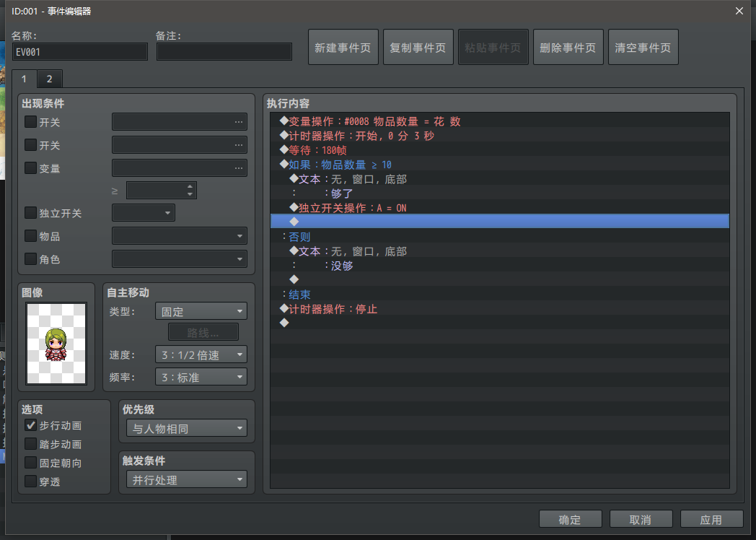The height and width of the screenshot is (540, 756).
Task: Click variable value stepper arrows
Action: 190,190
